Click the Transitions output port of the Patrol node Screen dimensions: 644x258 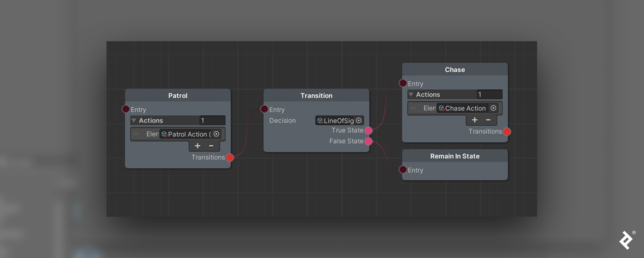pyautogui.click(x=230, y=157)
